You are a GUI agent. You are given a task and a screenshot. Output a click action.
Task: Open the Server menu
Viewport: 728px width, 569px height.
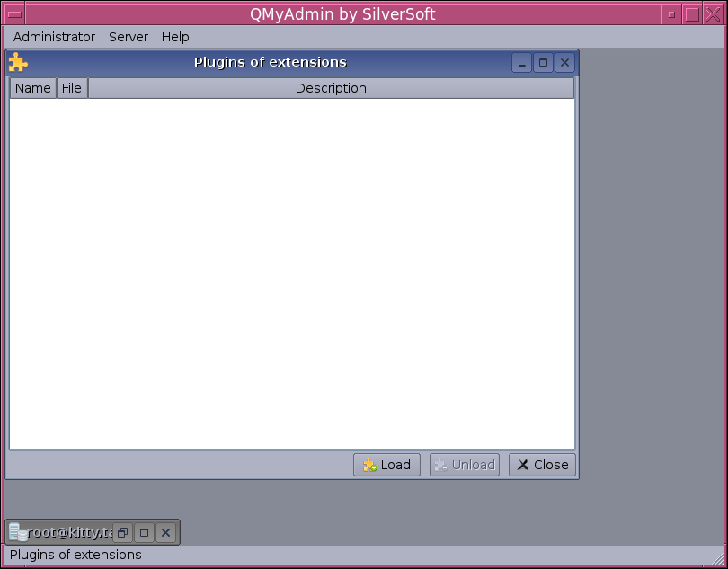(x=129, y=37)
